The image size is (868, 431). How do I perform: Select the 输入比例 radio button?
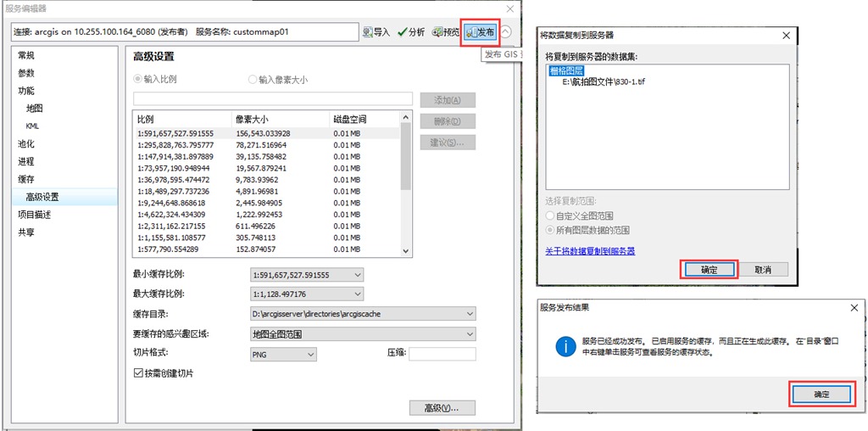click(x=138, y=80)
